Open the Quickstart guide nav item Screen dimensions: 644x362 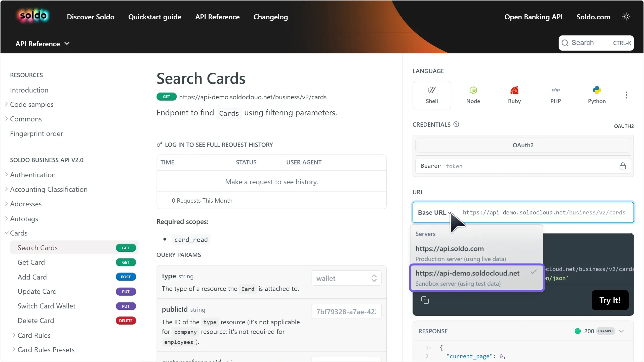154,17
